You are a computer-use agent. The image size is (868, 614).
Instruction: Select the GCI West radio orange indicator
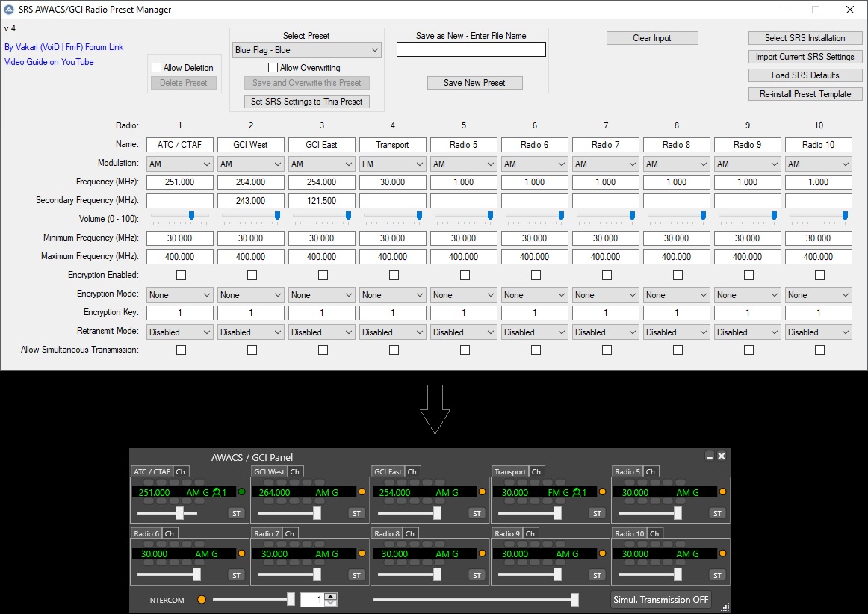[362, 492]
